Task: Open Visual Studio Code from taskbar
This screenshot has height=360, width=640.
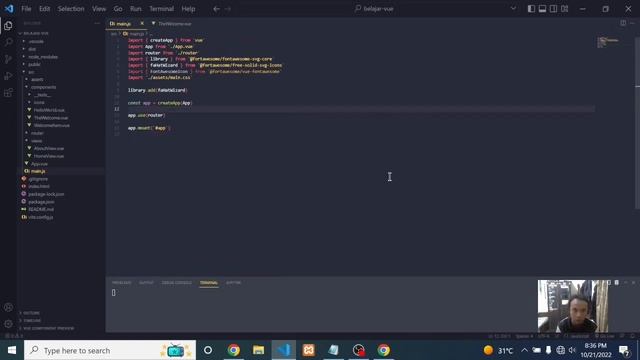Action: tap(284, 350)
